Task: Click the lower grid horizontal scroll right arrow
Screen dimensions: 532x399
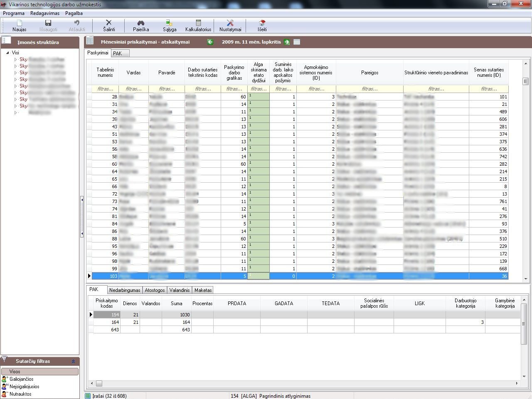Action: point(517,383)
